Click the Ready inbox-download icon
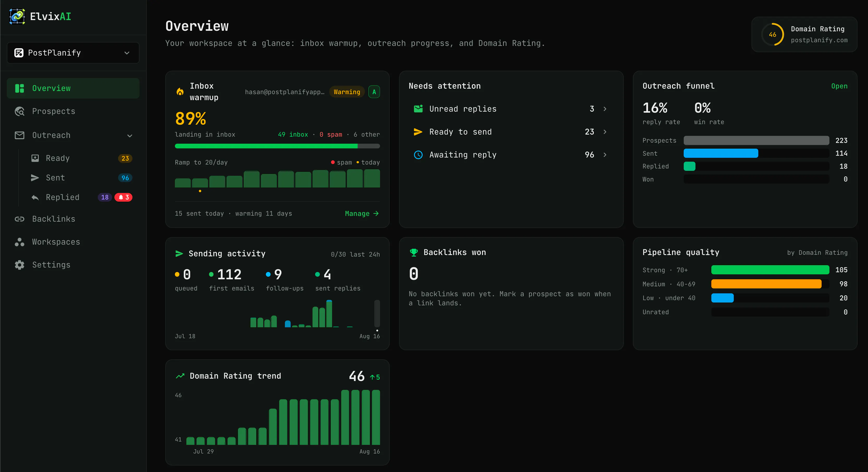The image size is (868, 472). coord(35,158)
